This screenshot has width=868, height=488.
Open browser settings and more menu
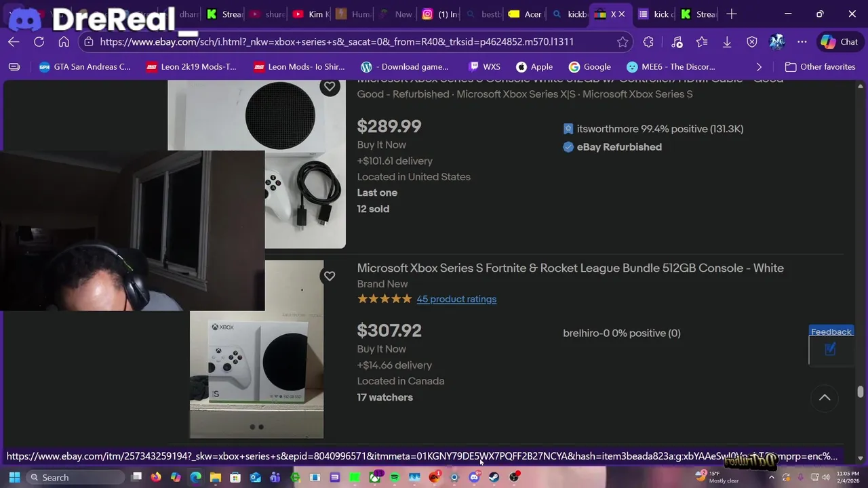802,41
